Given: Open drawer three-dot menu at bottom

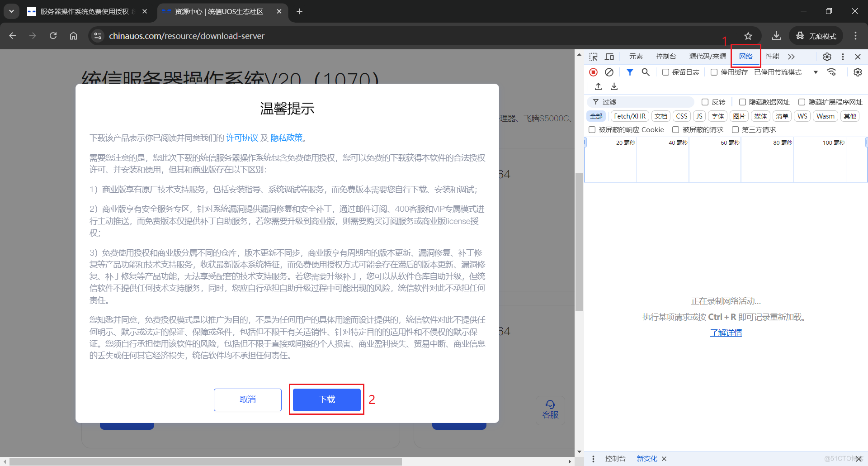Looking at the screenshot, I should (593, 459).
